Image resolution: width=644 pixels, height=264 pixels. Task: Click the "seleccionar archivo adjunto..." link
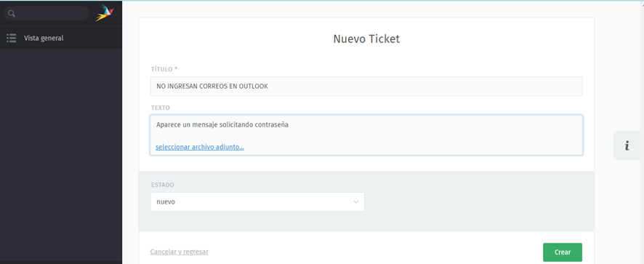200,147
